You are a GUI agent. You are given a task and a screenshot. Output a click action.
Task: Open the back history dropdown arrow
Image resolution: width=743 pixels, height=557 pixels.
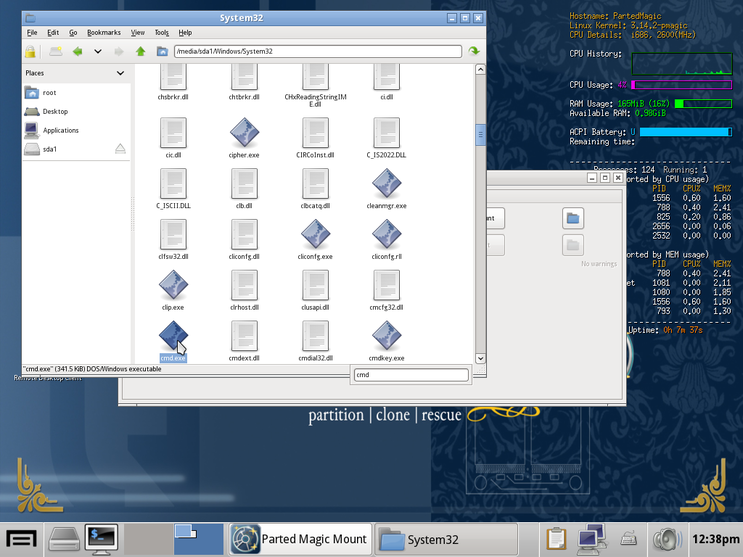pos(98,51)
